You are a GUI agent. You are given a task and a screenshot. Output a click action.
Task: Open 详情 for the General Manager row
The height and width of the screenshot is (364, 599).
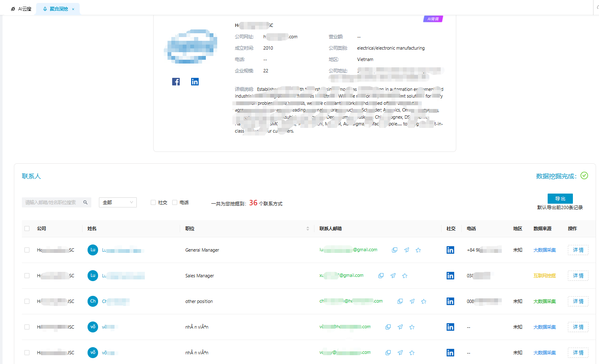[578, 250]
